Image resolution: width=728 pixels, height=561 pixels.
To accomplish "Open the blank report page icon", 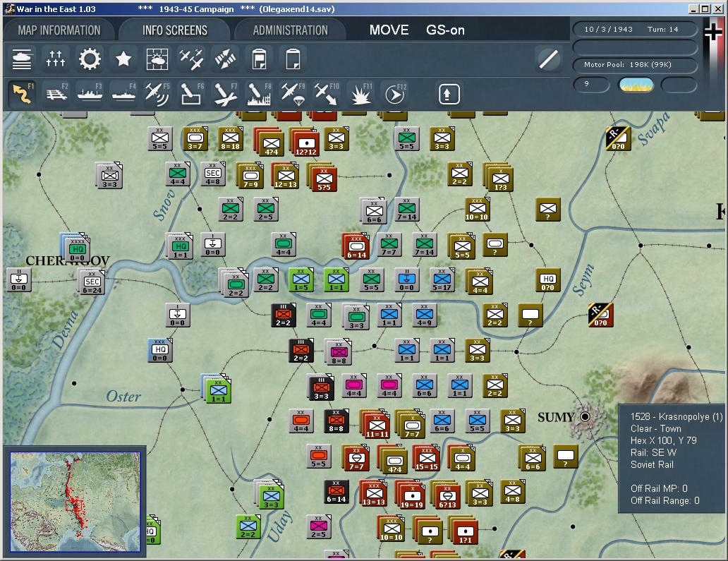I will click(293, 59).
